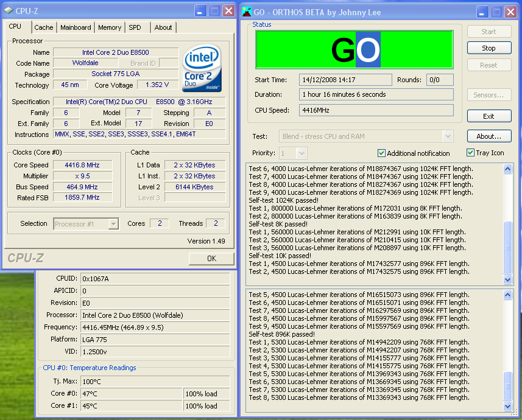Open the Memory tab
The image size is (522, 420).
pyautogui.click(x=110, y=27)
